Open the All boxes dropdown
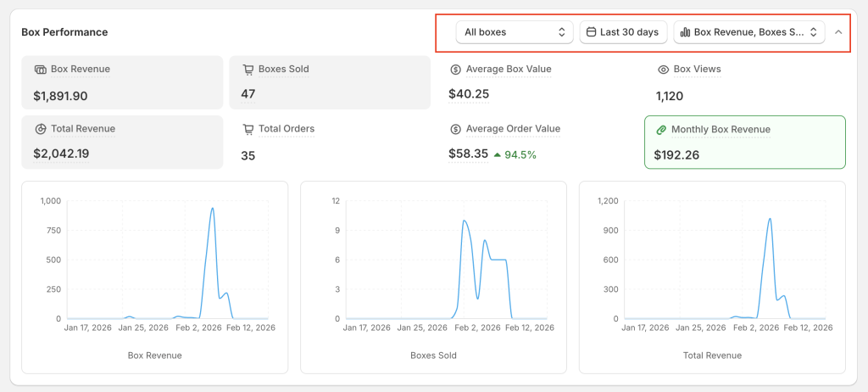 [x=514, y=32]
